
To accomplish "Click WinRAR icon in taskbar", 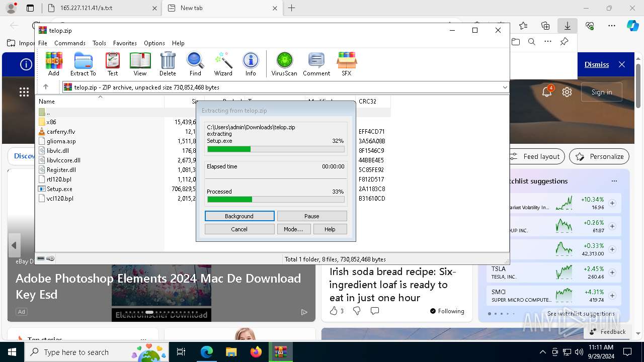I will 280,352.
